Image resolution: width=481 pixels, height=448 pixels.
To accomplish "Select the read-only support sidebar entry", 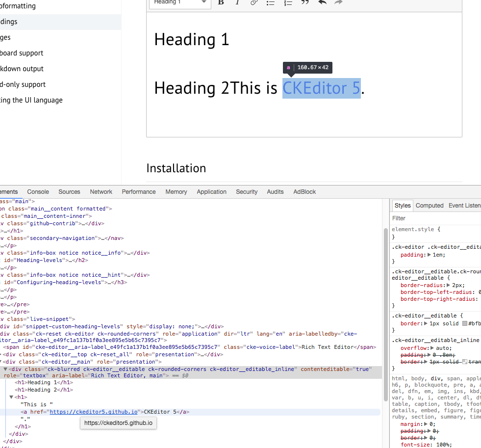I will (23, 84).
